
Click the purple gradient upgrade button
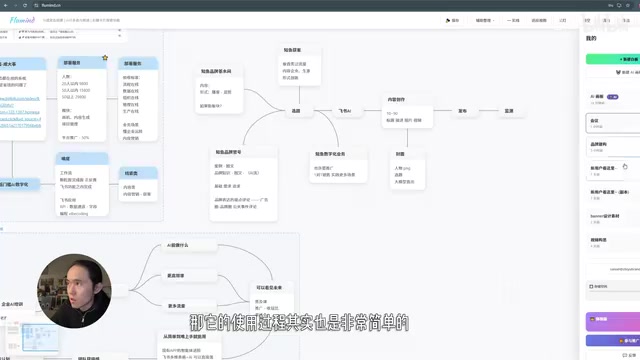pos(613,321)
